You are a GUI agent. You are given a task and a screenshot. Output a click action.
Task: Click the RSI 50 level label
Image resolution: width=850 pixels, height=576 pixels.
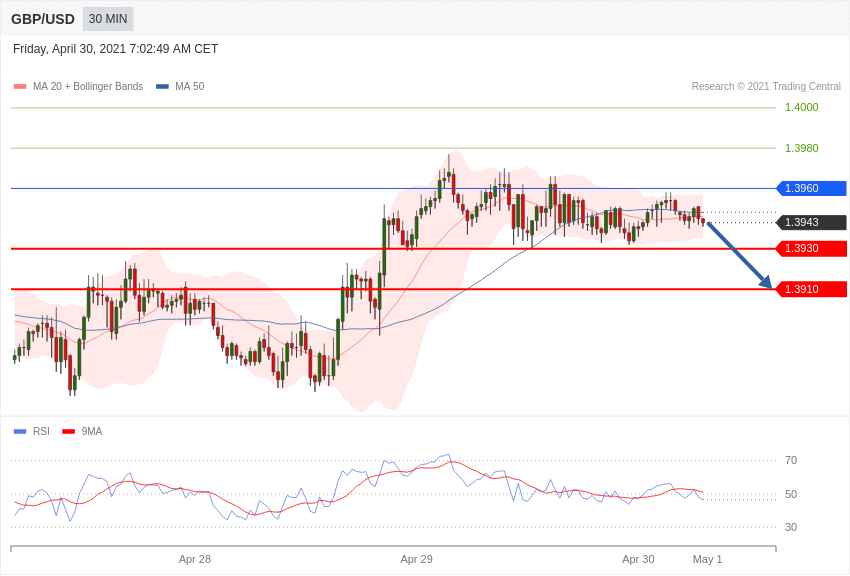click(791, 494)
